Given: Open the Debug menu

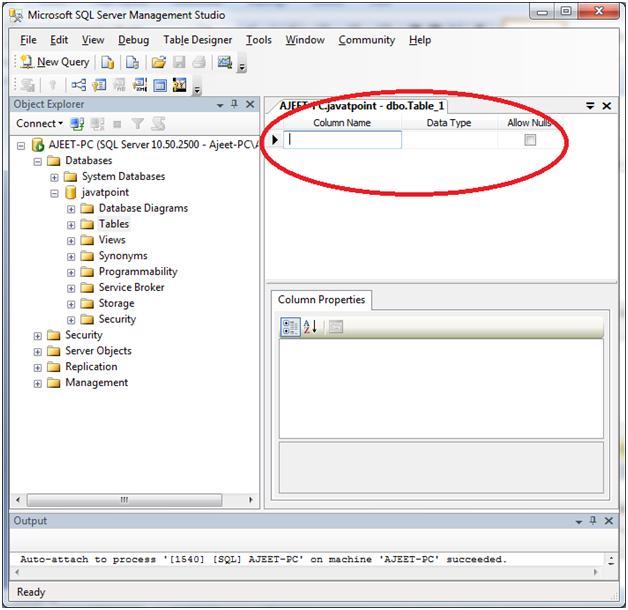Looking at the screenshot, I should 133,40.
